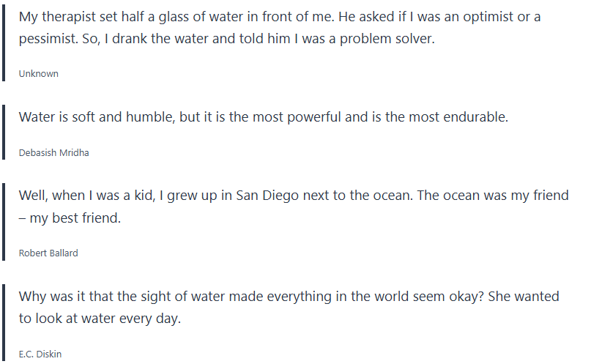591x364 pixels.
Task: Select author name E.C. Diskin
Action: click(x=40, y=354)
